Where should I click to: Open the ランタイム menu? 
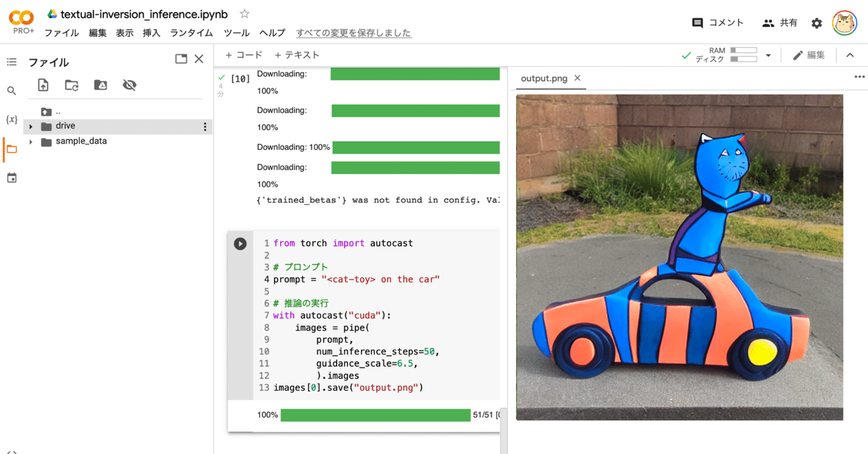[x=193, y=32]
